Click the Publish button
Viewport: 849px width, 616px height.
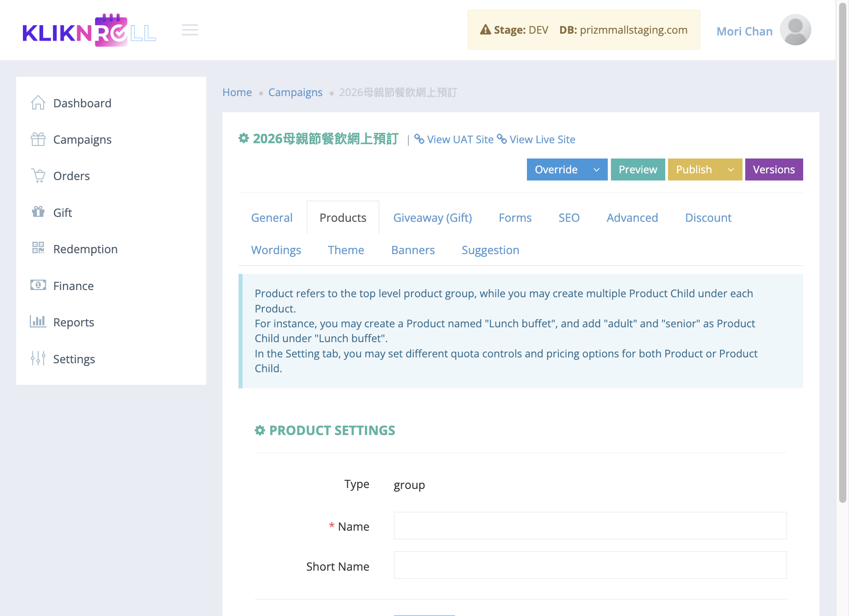click(694, 170)
